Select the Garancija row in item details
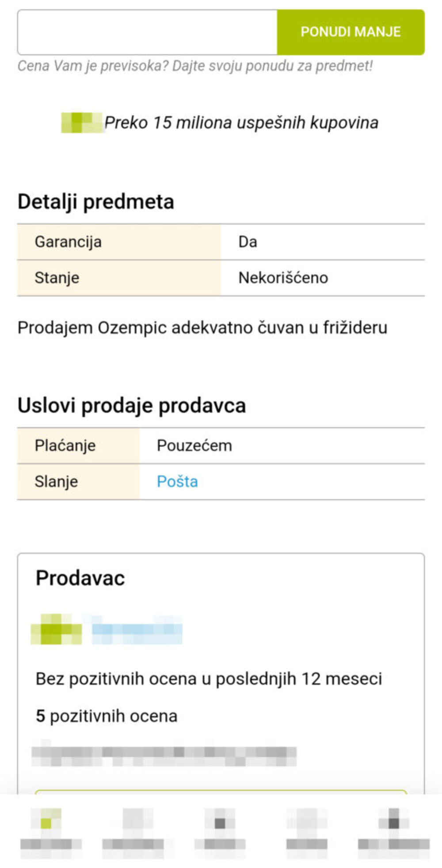 pos(118,242)
